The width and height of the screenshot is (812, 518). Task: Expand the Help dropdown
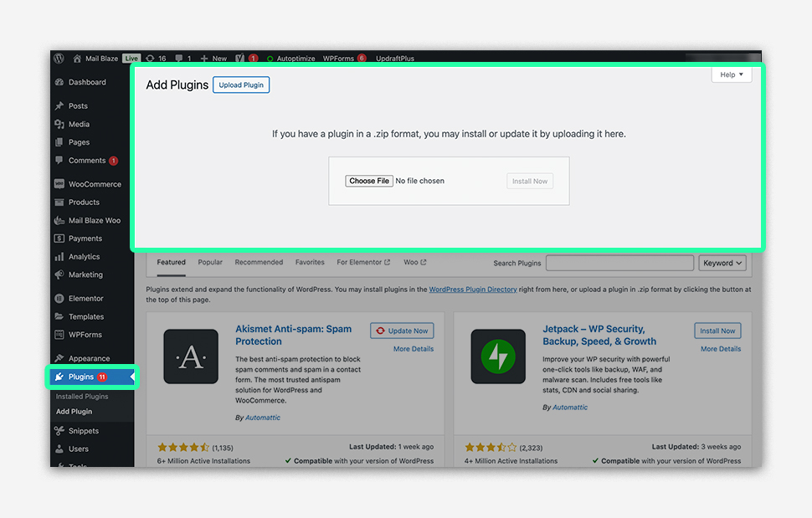pyautogui.click(x=731, y=74)
